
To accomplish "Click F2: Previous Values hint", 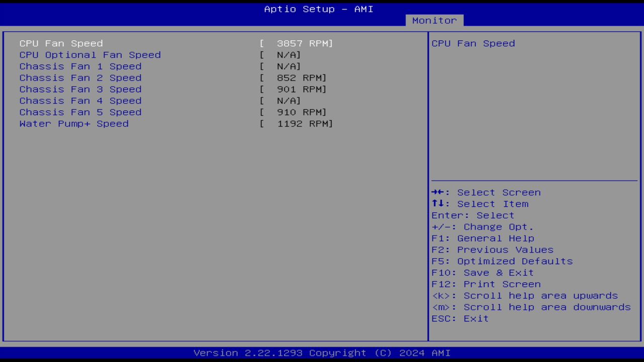I will tap(493, 250).
